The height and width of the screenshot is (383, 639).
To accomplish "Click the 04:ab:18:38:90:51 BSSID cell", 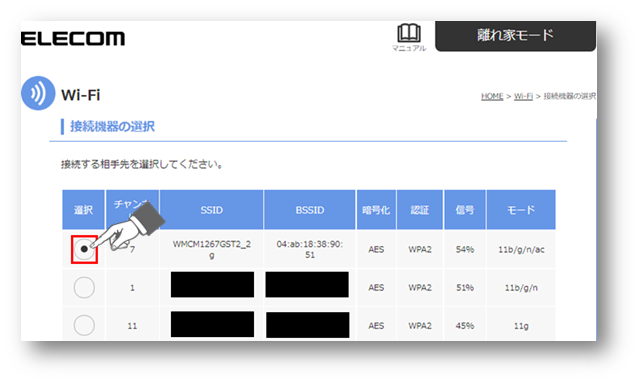I will 310,249.
